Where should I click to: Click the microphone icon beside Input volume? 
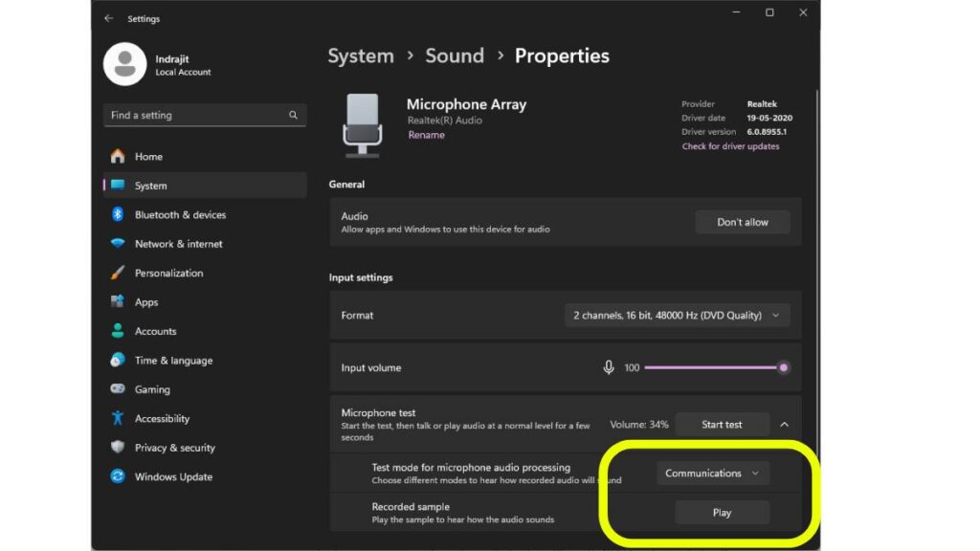click(x=610, y=367)
